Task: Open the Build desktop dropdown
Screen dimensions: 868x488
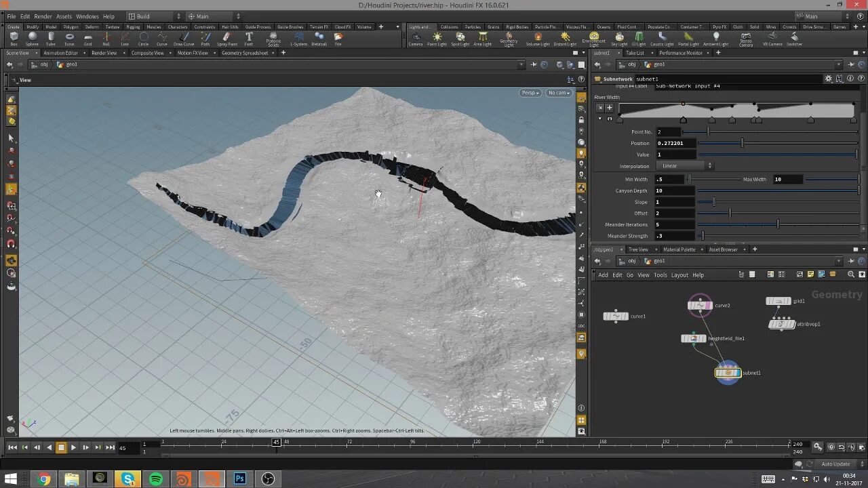Action: click(155, 16)
